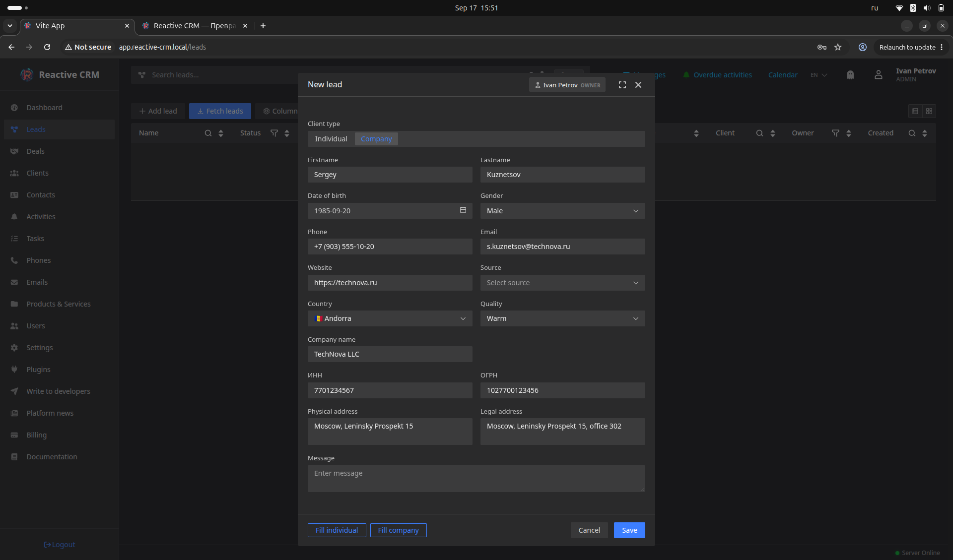Click the Relaunch to update button
The height and width of the screenshot is (560, 953).
tap(910, 47)
